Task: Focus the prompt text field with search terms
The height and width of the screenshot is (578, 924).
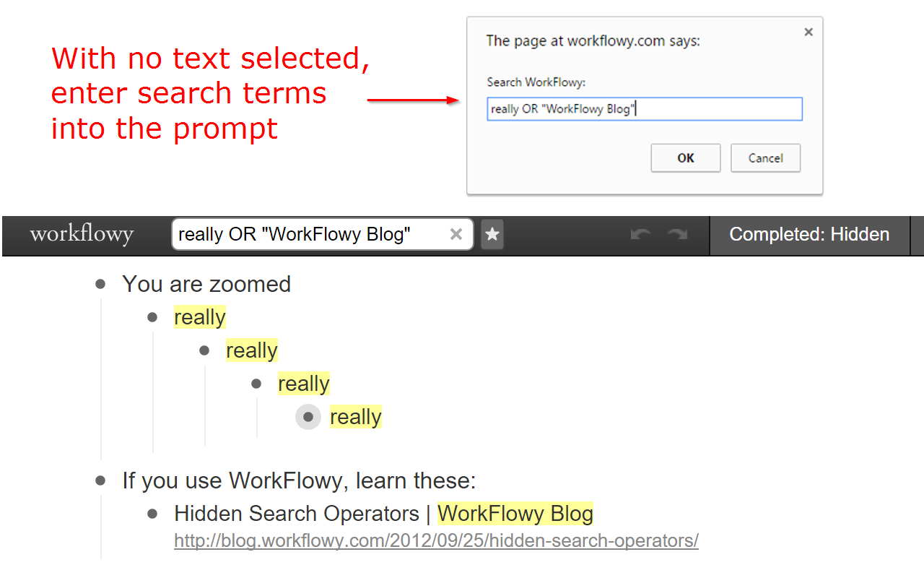Action: click(x=645, y=109)
